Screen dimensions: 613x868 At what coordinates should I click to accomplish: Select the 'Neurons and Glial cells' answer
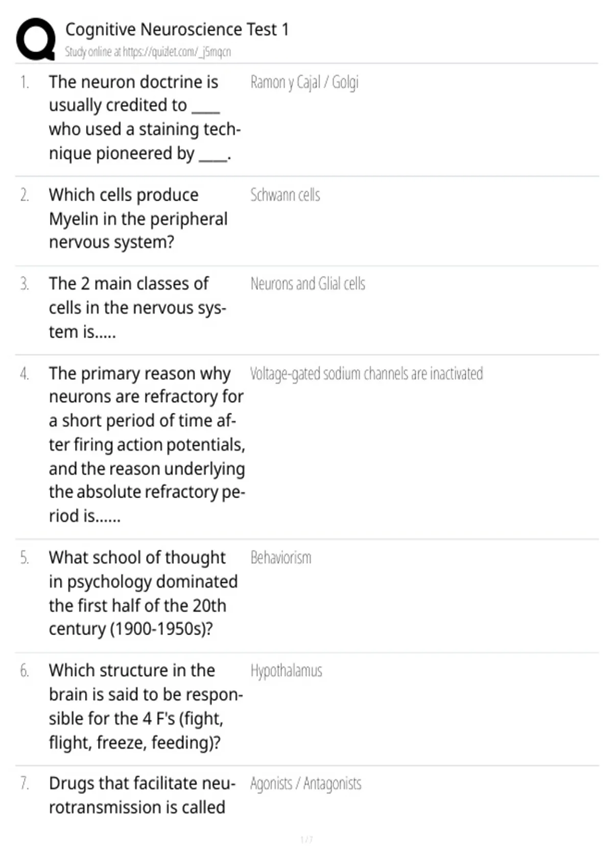308,284
